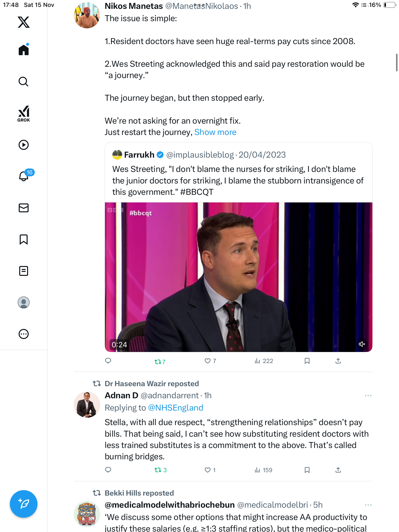Expand post text with Show more
The image size is (399, 532).
[215, 132]
